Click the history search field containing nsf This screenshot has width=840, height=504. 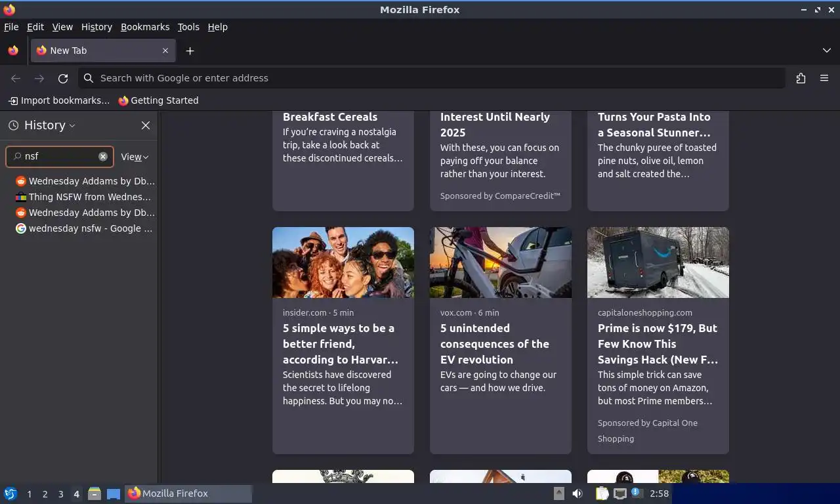click(x=60, y=156)
